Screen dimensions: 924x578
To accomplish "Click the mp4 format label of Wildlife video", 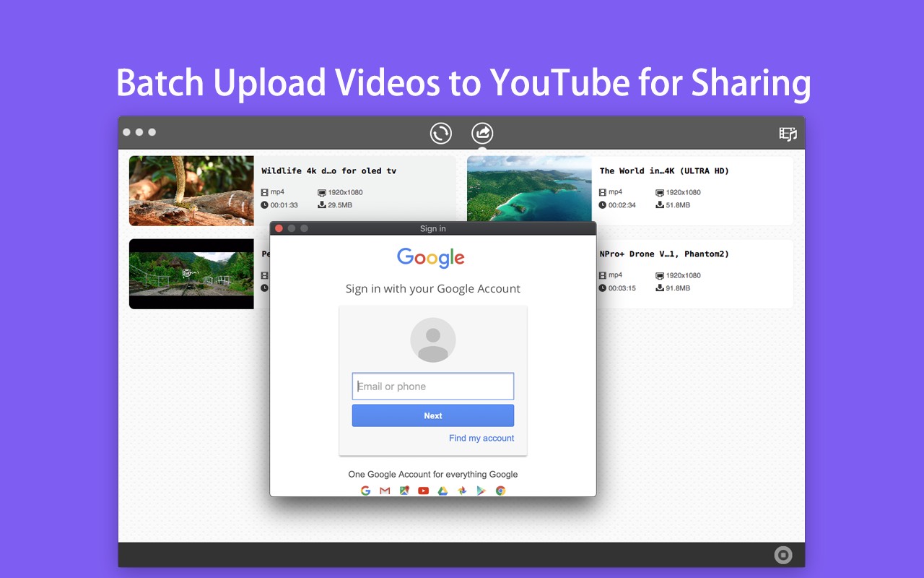I will tap(277, 192).
